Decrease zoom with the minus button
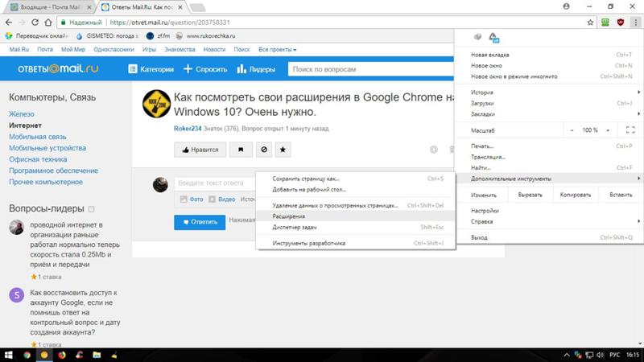This screenshot has height=362, width=644. tap(572, 130)
